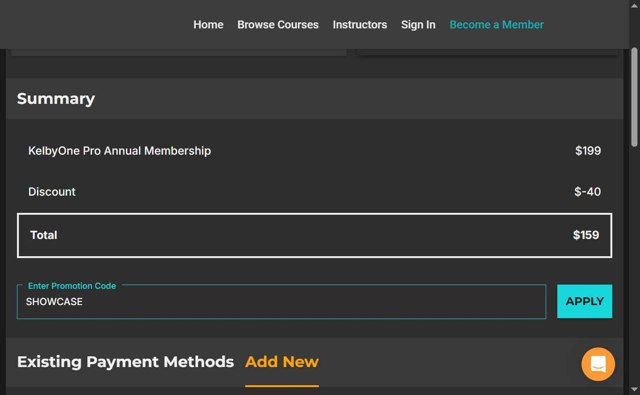This screenshot has height=395, width=640.
Task: Click Become a Member link
Action: (496, 24)
